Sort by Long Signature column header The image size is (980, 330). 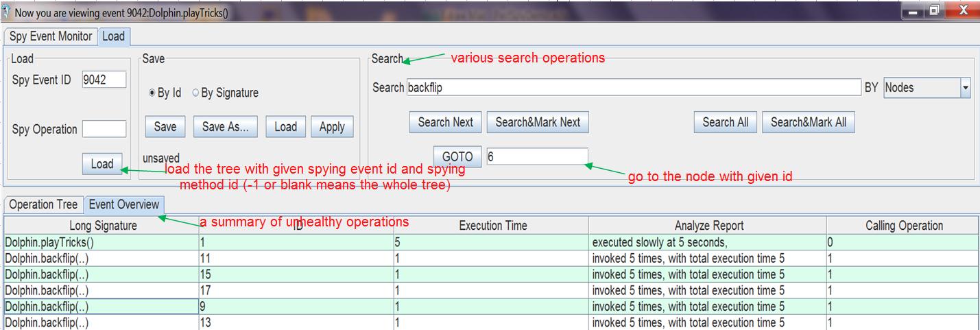pyautogui.click(x=101, y=226)
